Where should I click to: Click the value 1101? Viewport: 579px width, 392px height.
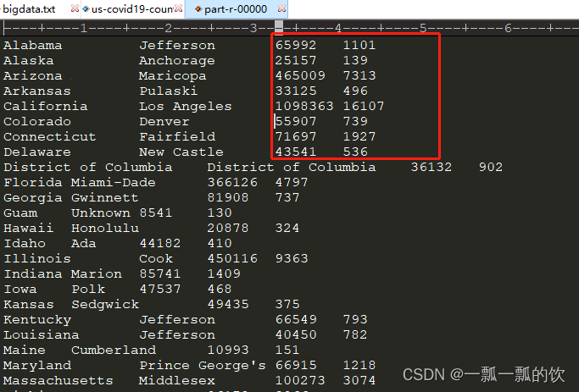pyautogui.click(x=359, y=45)
